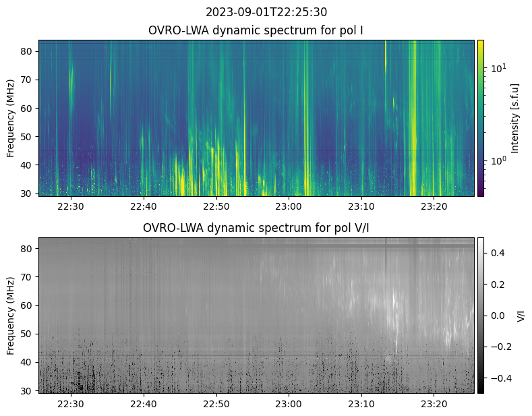Click the grayscale V/I colorbar

tap(481, 315)
